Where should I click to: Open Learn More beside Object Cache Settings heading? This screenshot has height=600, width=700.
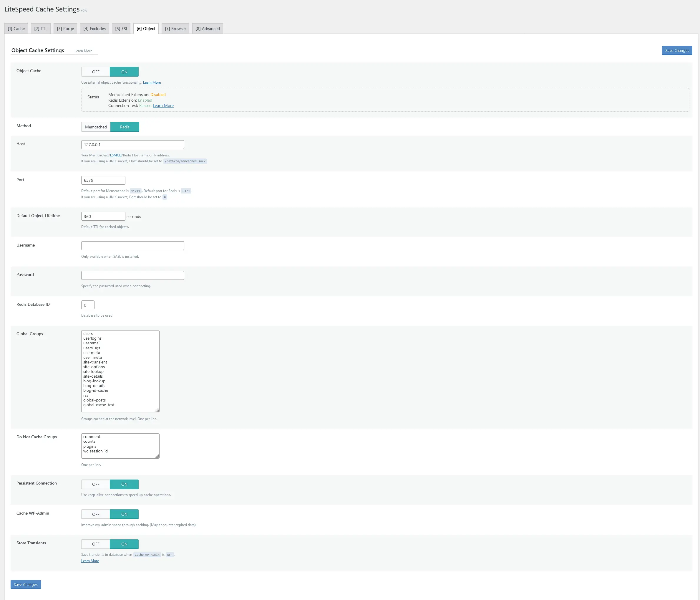(83, 51)
